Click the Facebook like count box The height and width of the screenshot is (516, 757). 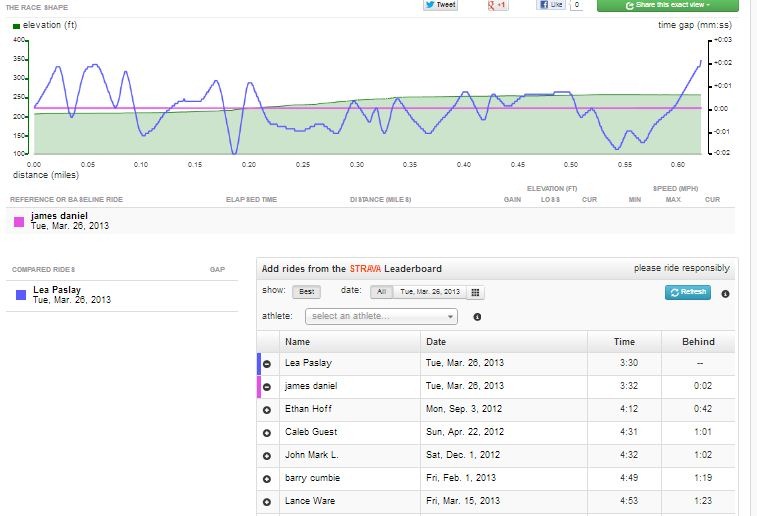(x=576, y=5)
